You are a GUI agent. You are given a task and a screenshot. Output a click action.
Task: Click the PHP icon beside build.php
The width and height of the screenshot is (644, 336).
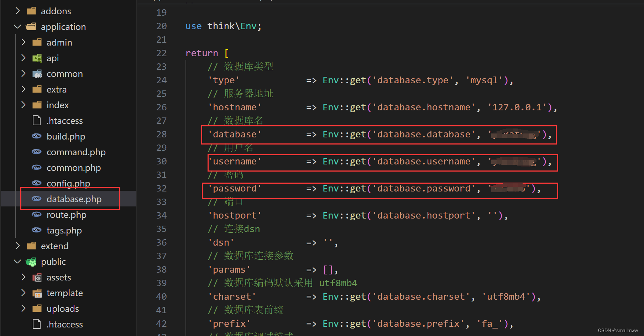pyautogui.click(x=37, y=136)
